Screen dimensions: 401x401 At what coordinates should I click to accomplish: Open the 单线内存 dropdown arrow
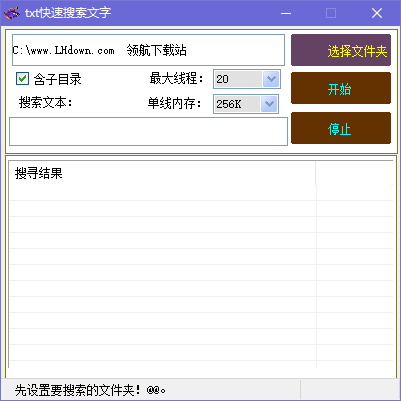point(269,104)
